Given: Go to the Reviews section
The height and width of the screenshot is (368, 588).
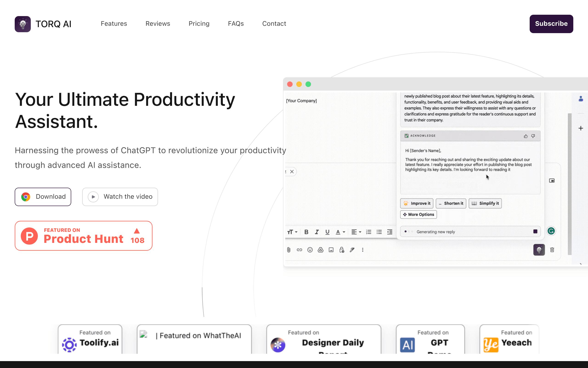Looking at the screenshot, I should 158,24.
